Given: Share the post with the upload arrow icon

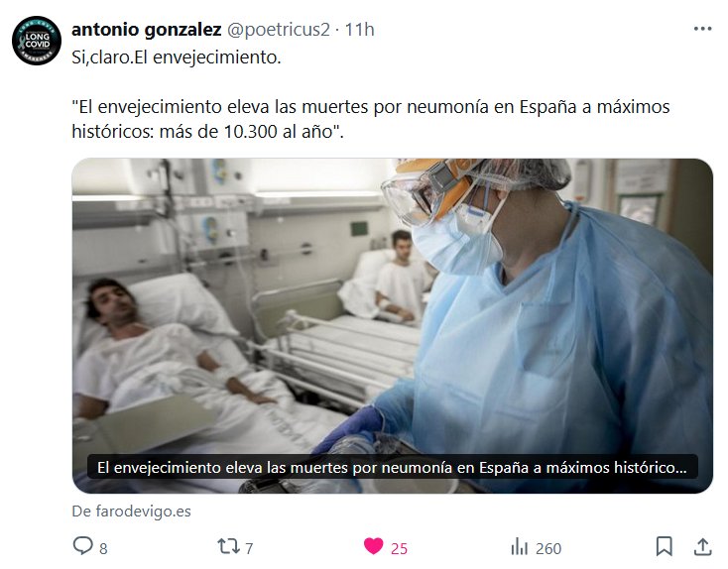Looking at the screenshot, I should coord(702,546).
